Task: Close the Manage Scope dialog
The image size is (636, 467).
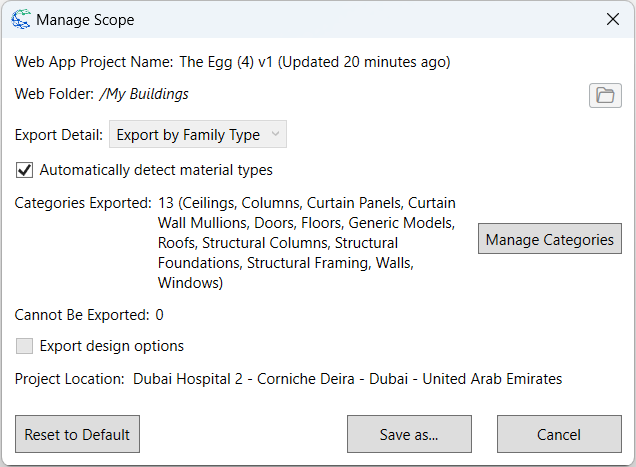Action: (x=613, y=19)
